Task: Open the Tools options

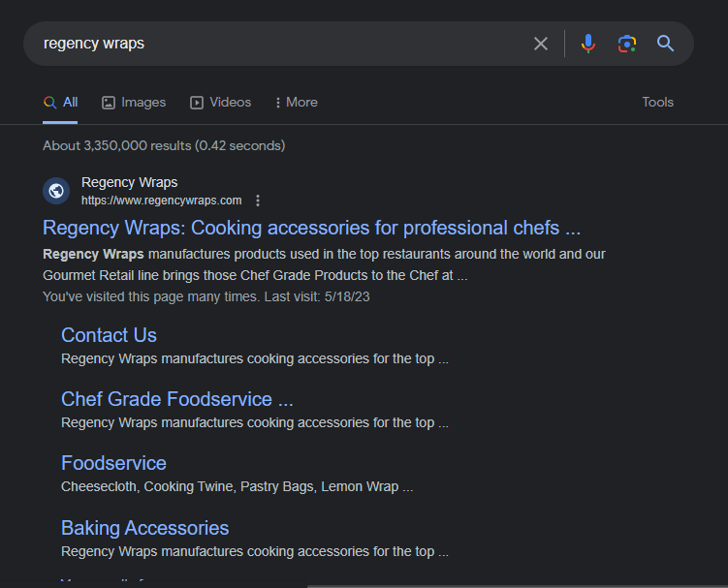Action: tap(657, 102)
